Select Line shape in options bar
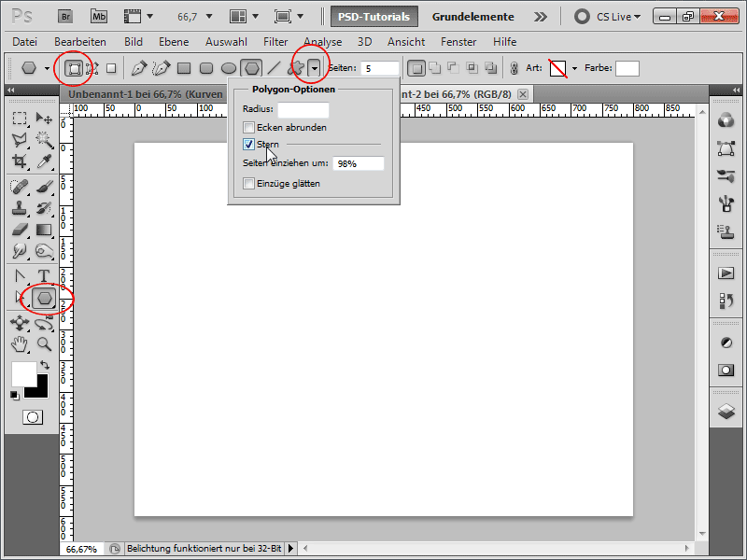747x560 pixels. coord(274,68)
